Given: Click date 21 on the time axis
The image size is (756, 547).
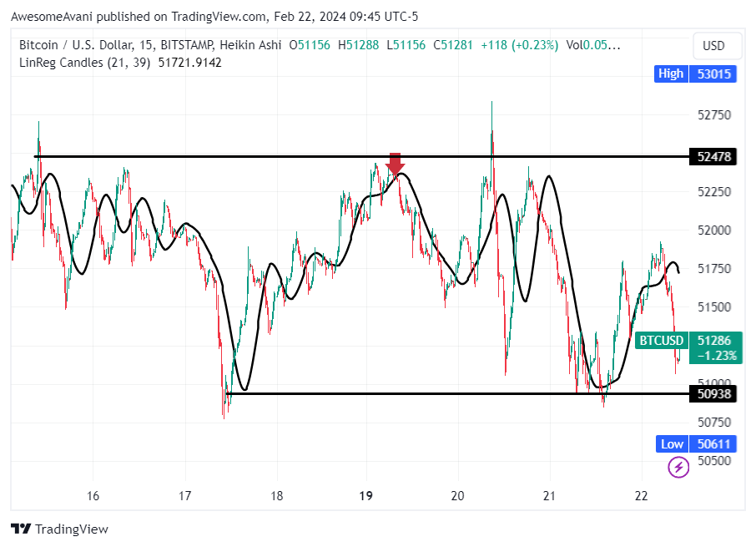Looking at the screenshot, I should click(x=549, y=496).
